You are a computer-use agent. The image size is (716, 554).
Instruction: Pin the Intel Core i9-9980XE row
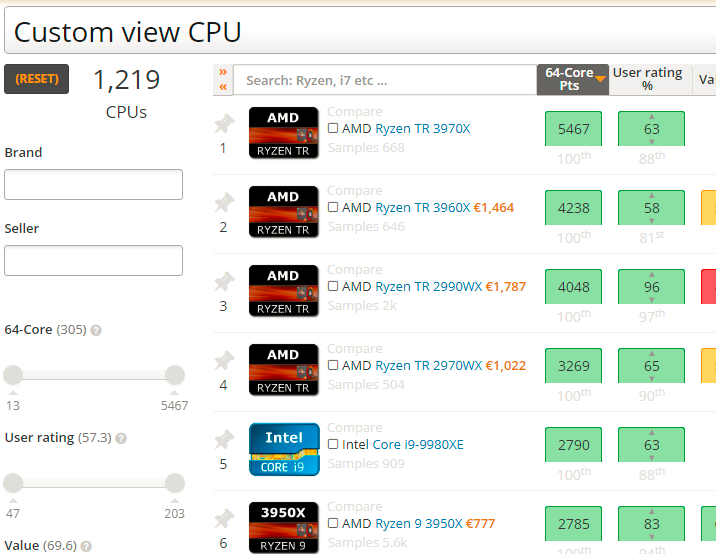[x=224, y=439]
